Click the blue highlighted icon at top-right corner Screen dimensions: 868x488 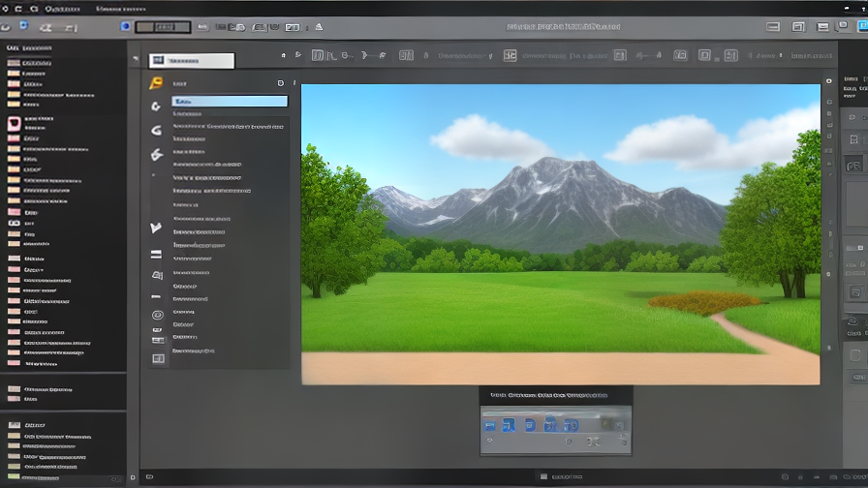[x=861, y=27]
